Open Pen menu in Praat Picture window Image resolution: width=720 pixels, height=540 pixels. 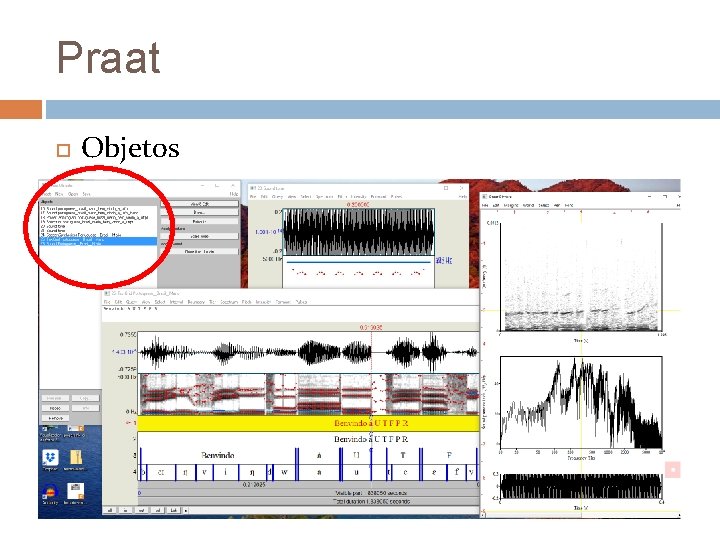557,205
